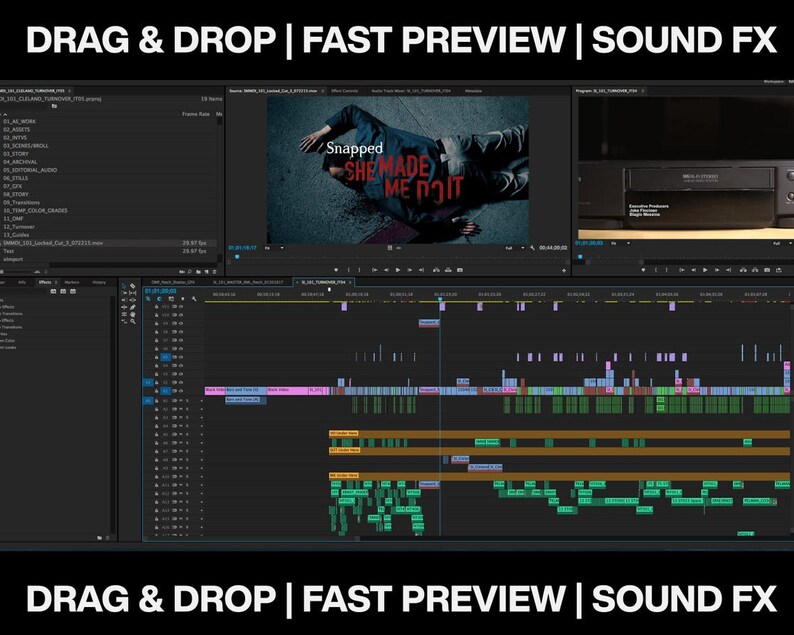This screenshot has width=794, height=635.
Task: Click Source monitor blue playhead
Action: pos(237,257)
